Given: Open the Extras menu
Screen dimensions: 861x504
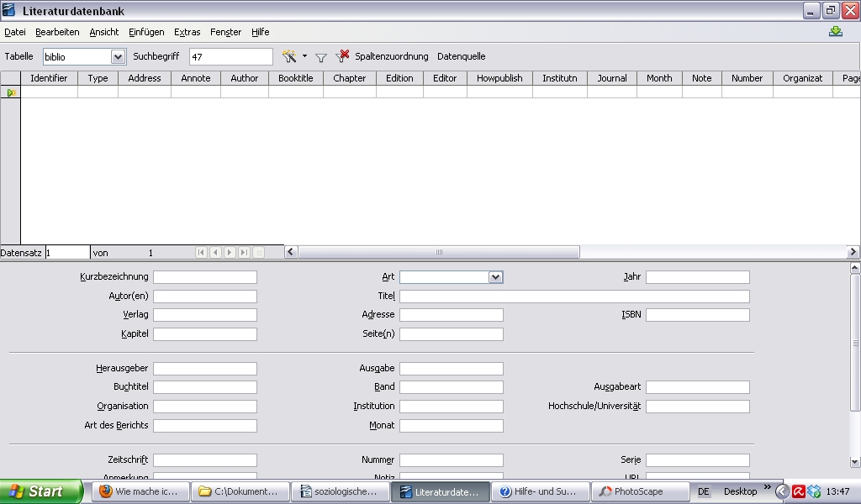Looking at the screenshot, I should tap(187, 32).
